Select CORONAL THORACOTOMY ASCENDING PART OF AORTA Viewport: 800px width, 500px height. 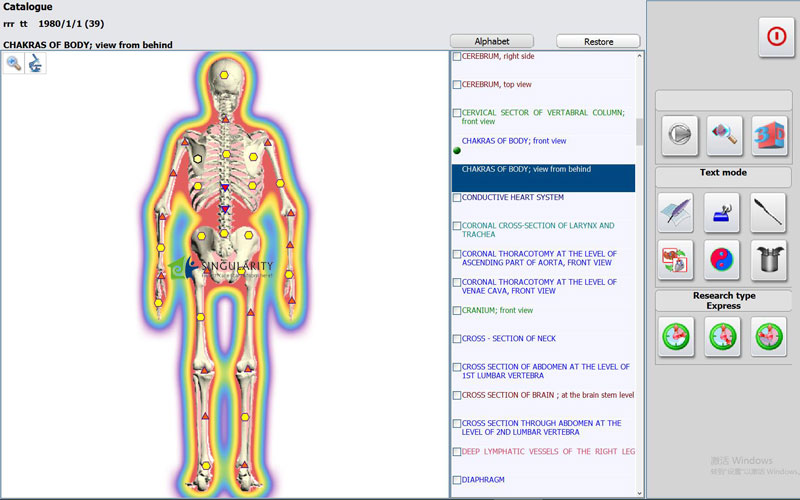[x=539, y=258]
